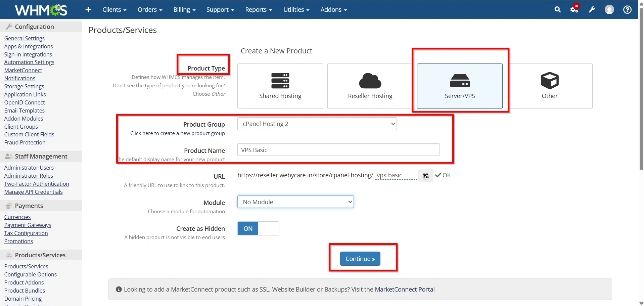Viewport: 644px width, 306px height.
Task: Open the automation status gears icon
Action: coord(574,9)
